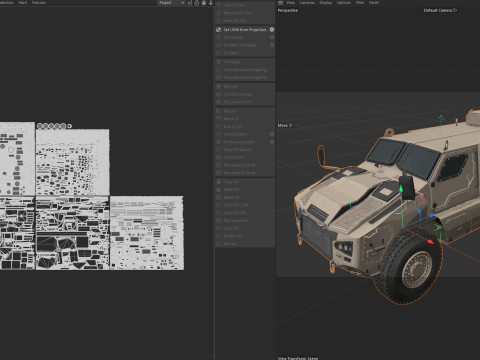Open the viewport Cameras menu
The width and height of the screenshot is (480, 360).
(307, 3)
